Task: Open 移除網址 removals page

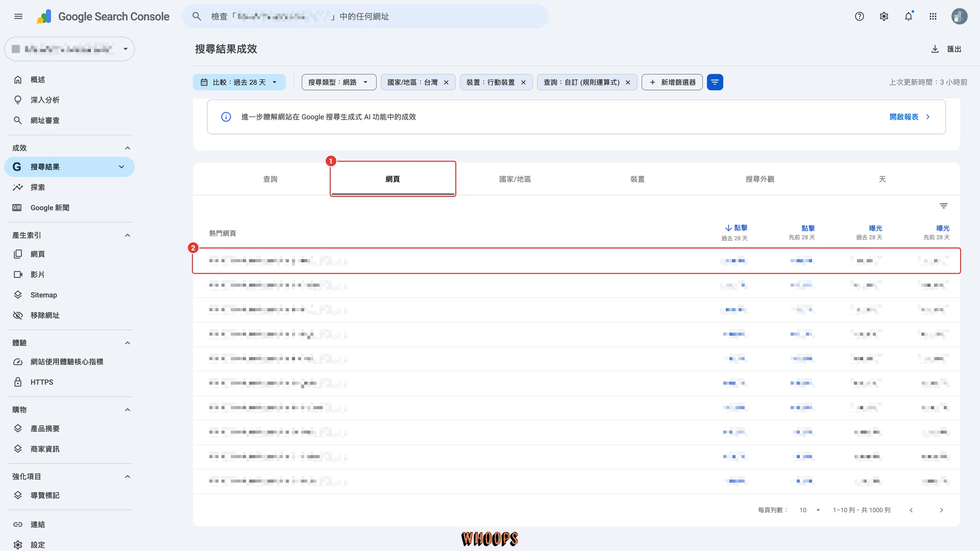Action: point(70,315)
